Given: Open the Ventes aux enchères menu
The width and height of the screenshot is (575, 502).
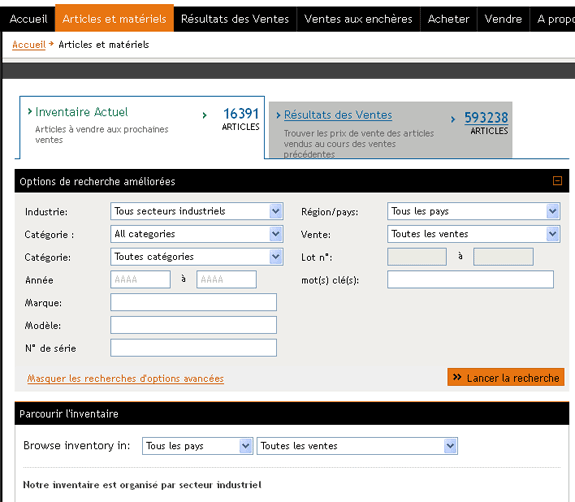Looking at the screenshot, I should coord(358,19).
